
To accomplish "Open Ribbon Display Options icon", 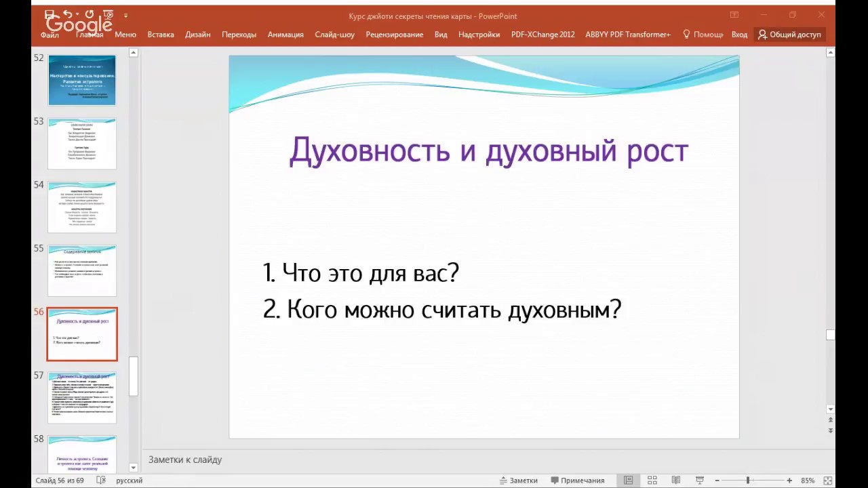I will pyautogui.click(x=734, y=15).
